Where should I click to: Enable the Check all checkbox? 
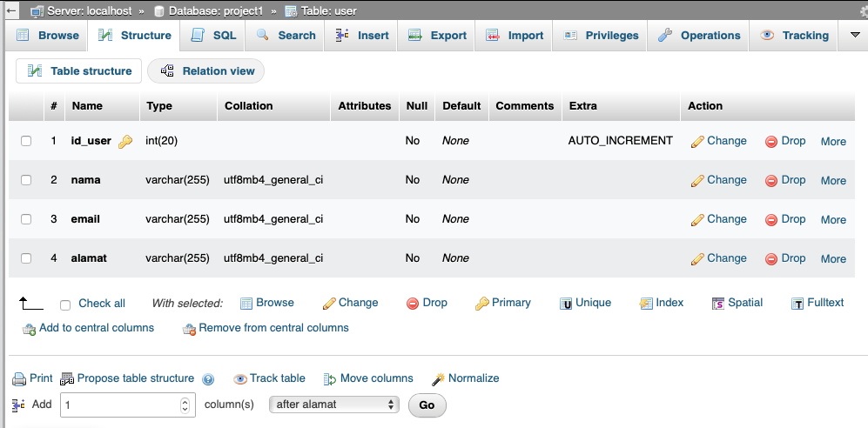click(x=65, y=305)
